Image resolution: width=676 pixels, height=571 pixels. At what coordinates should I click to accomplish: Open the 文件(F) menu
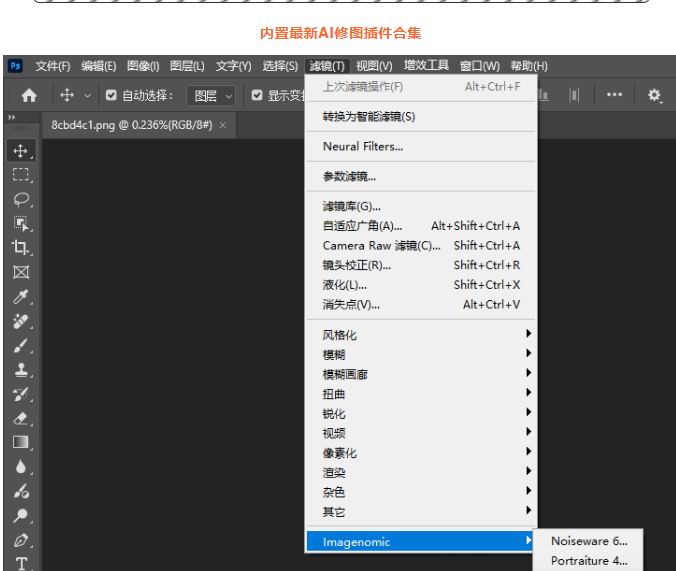[x=53, y=66]
